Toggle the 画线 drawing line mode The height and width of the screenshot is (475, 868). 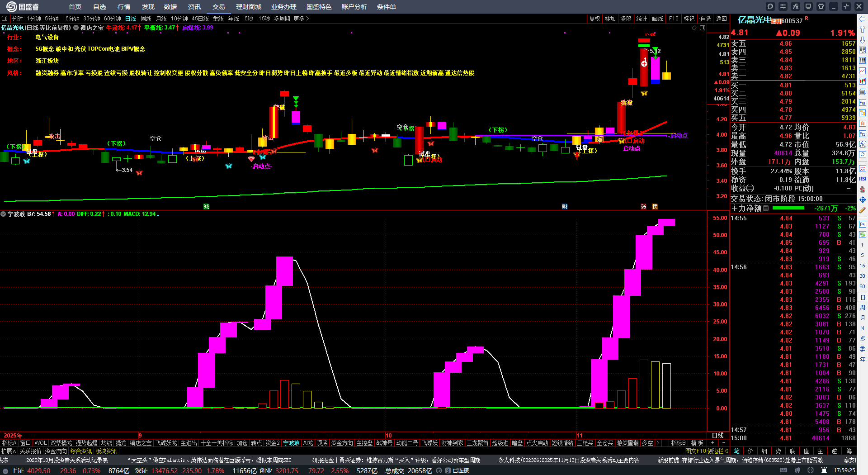(x=657, y=19)
